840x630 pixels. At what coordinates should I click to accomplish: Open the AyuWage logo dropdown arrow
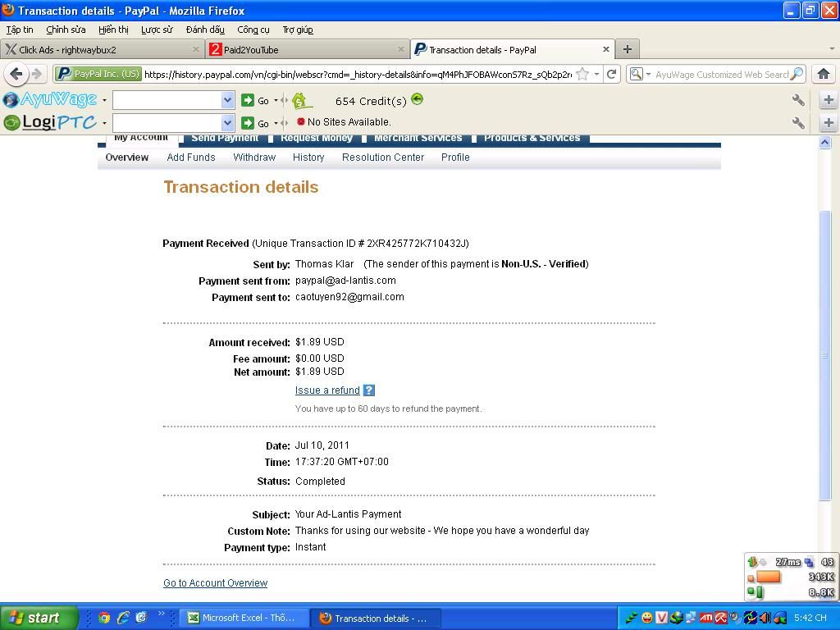[104, 100]
